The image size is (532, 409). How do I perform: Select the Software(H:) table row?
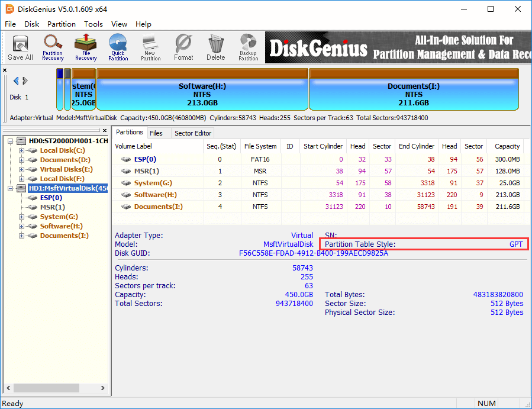pos(319,195)
